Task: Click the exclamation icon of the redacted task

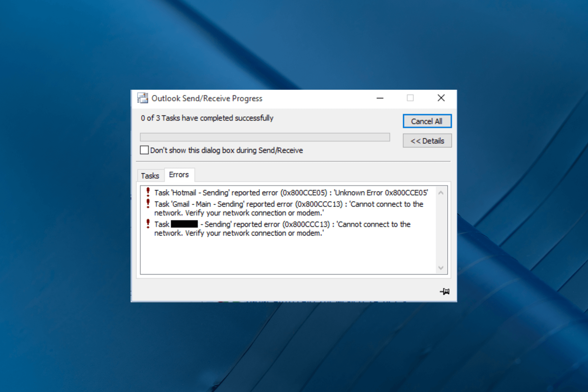Action: click(148, 224)
